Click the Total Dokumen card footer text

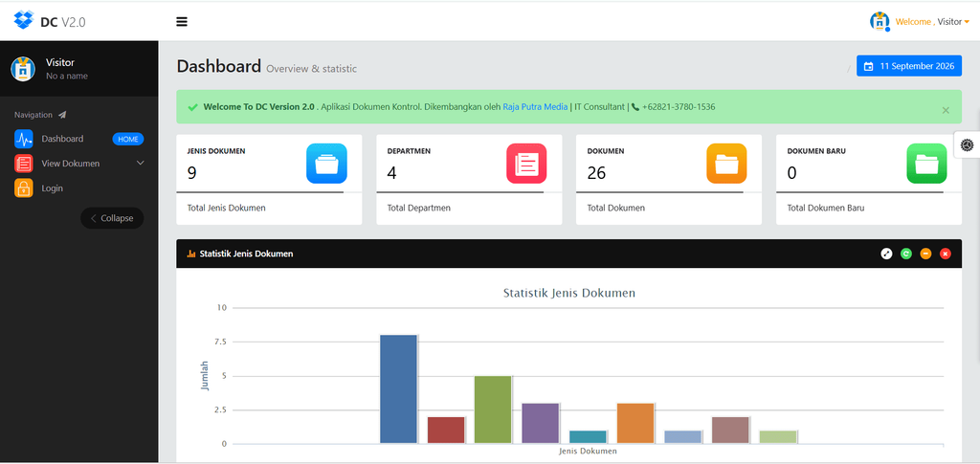[615, 208]
